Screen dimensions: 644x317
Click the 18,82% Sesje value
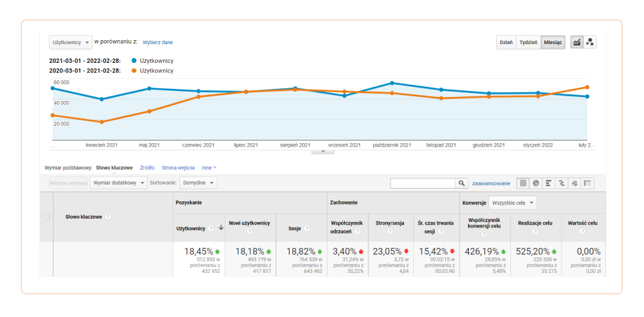click(x=300, y=251)
